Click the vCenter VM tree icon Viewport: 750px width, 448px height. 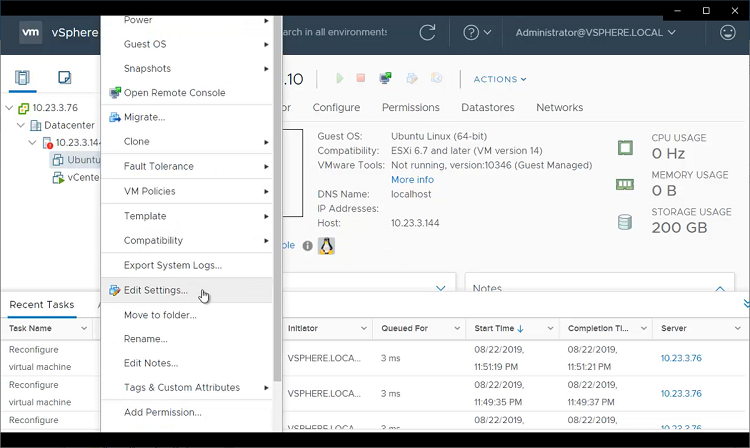coord(58,178)
